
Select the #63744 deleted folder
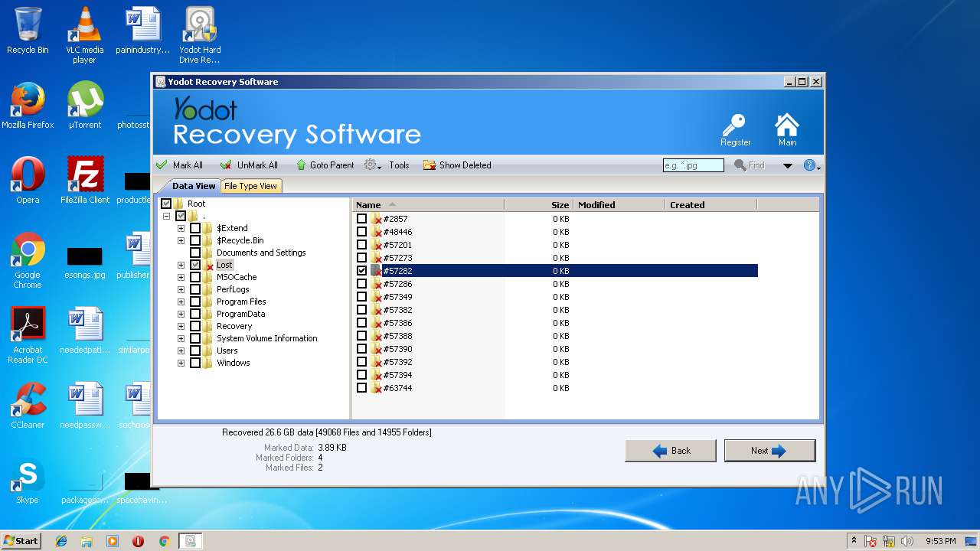[x=397, y=388]
